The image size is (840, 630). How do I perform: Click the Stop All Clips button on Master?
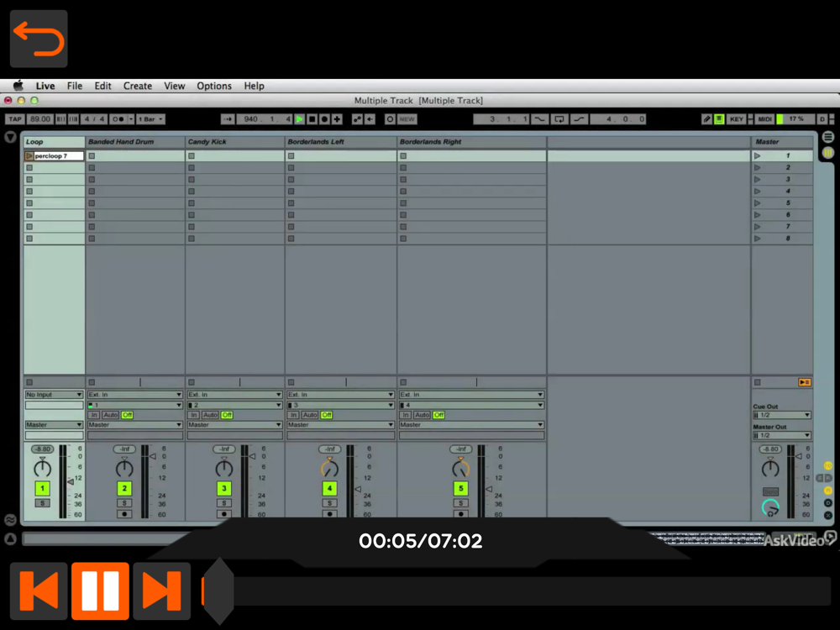pos(758,382)
